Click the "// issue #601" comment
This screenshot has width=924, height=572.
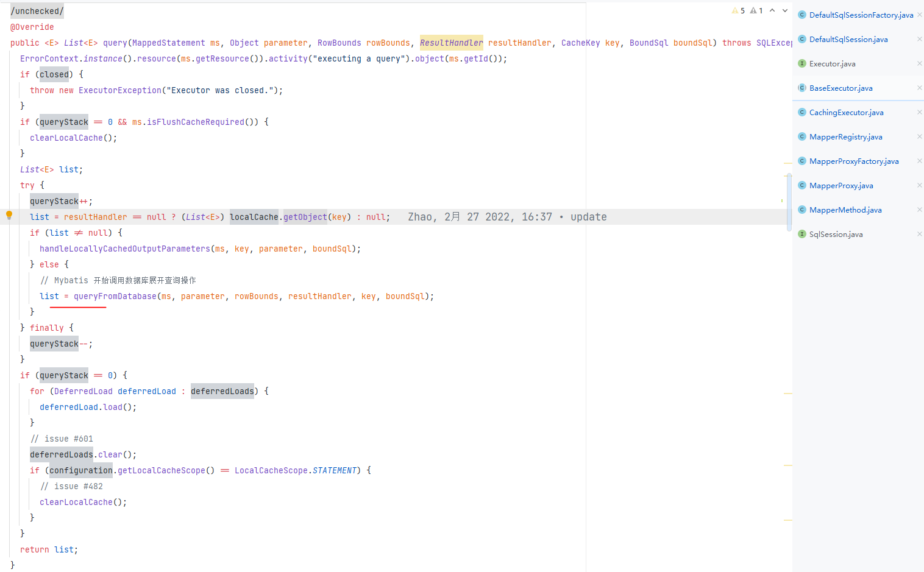coord(62,439)
